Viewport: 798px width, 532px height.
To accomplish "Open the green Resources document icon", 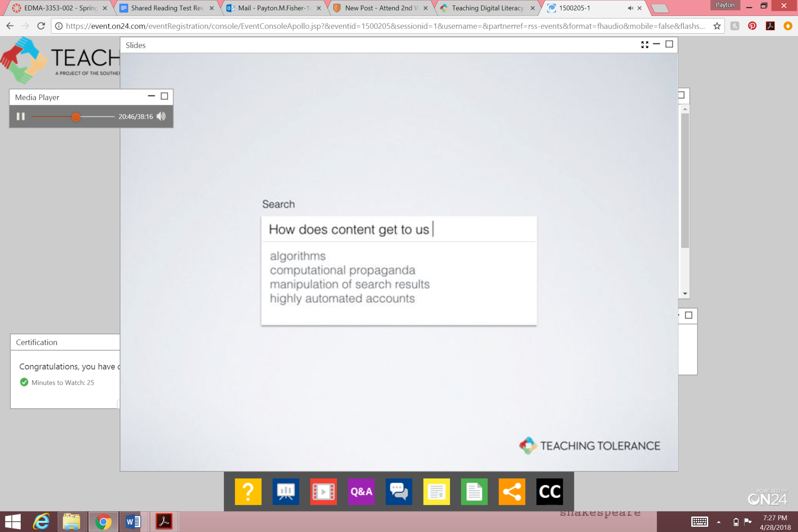I will [x=474, y=491].
